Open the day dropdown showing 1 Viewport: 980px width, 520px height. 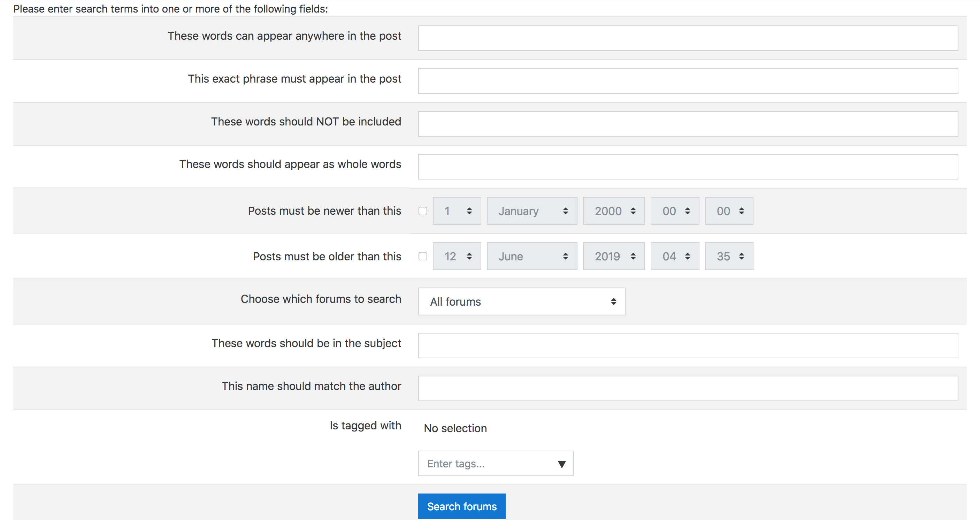tap(457, 211)
